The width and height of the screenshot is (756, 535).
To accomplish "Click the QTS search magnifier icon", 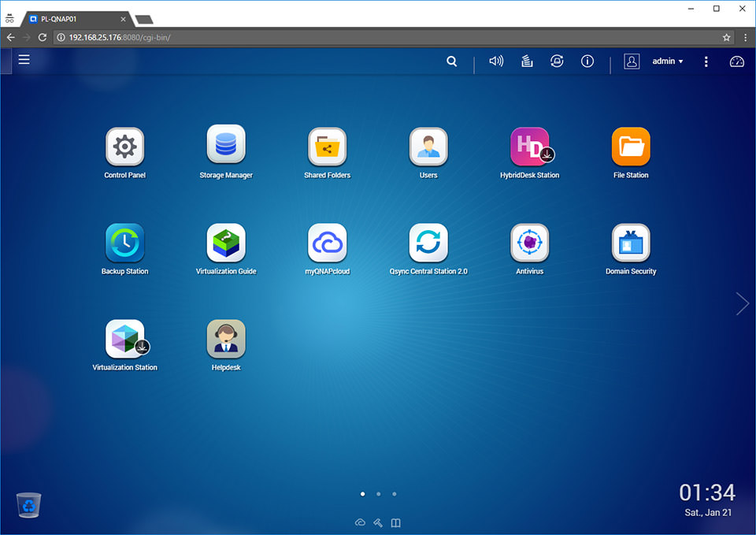I will click(x=452, y=61).
